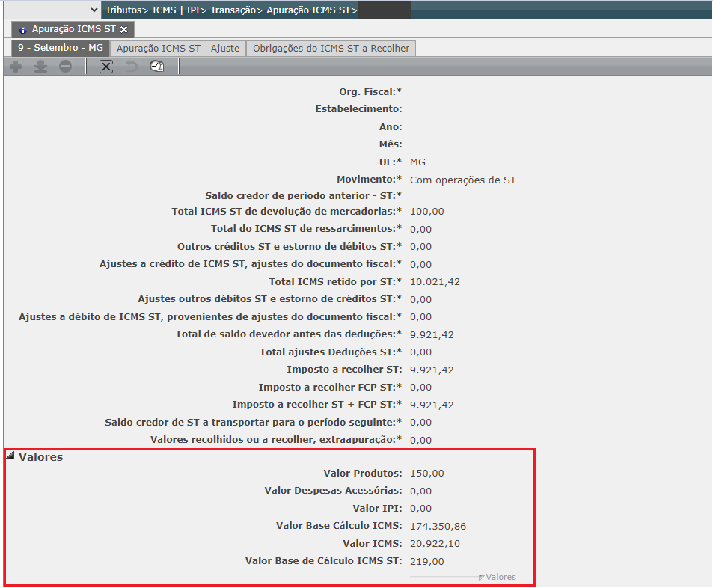The width and height of the screenshot is (713, 588).
Task: Click the UF field value MG
Action: tap(417, 162)
